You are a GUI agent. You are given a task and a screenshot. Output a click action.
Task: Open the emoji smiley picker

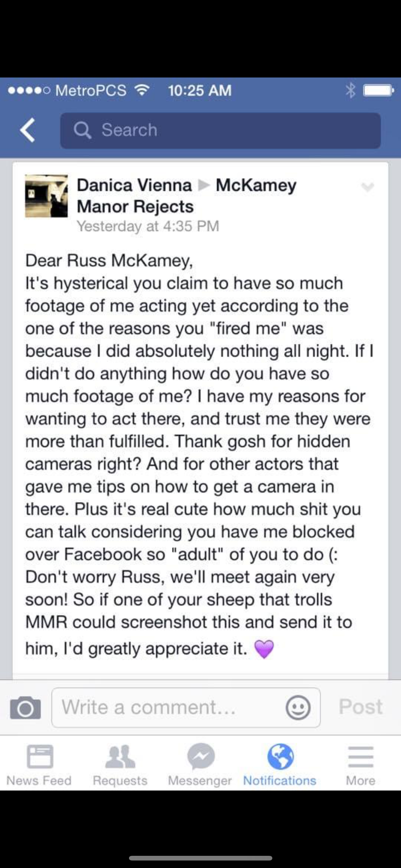(x=298, y=707)
